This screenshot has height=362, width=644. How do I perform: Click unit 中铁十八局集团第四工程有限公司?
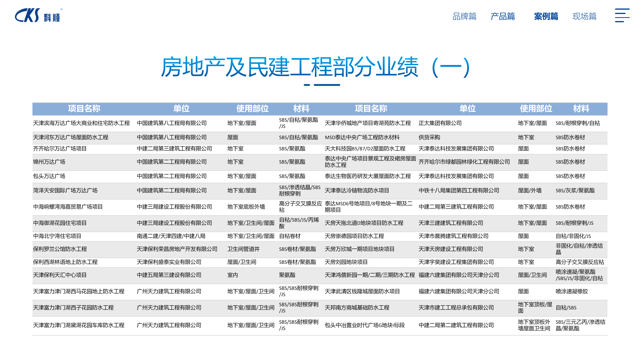(459, 191)
